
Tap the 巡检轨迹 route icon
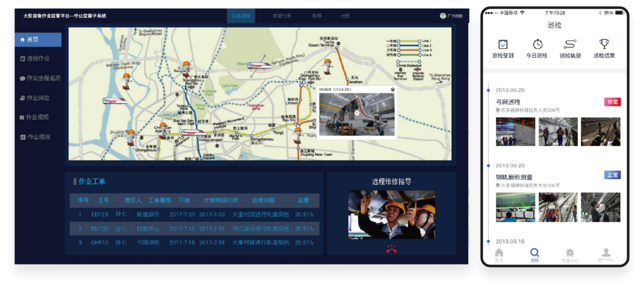coord(570,44)
